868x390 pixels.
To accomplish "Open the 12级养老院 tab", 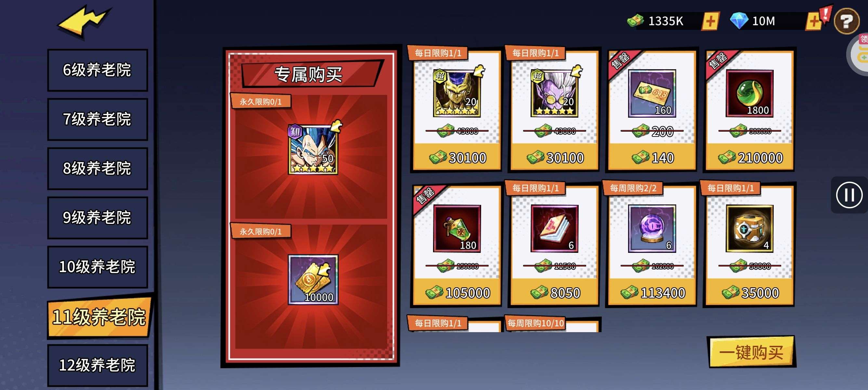I will [x=98, y=365].
